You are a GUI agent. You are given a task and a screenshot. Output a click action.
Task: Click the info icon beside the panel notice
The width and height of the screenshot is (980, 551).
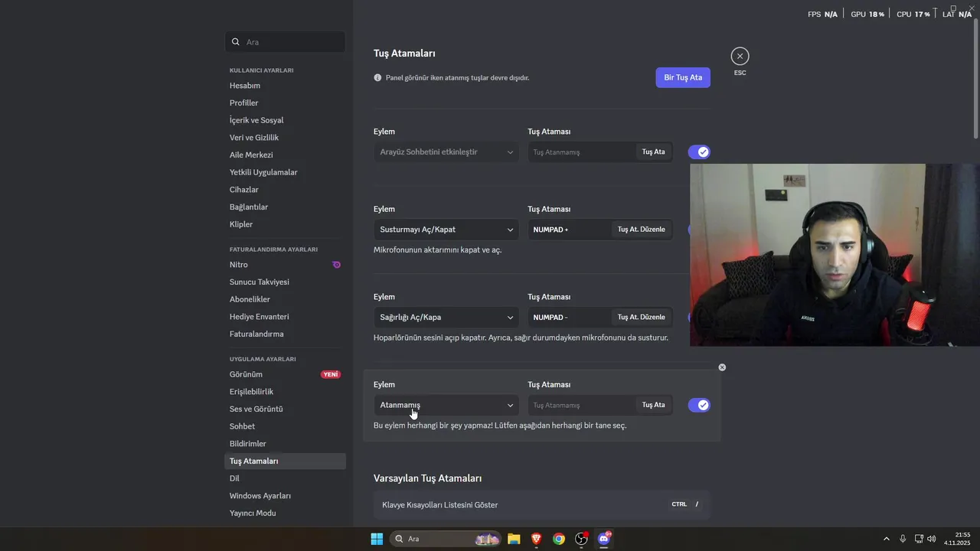(x=377, y=77)
